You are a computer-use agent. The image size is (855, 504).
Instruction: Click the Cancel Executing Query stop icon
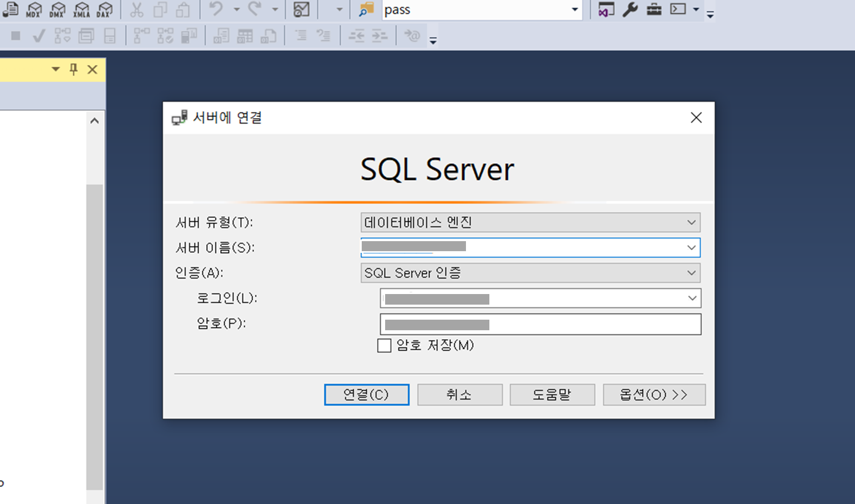pyautogui.click(x=16, y=36)
